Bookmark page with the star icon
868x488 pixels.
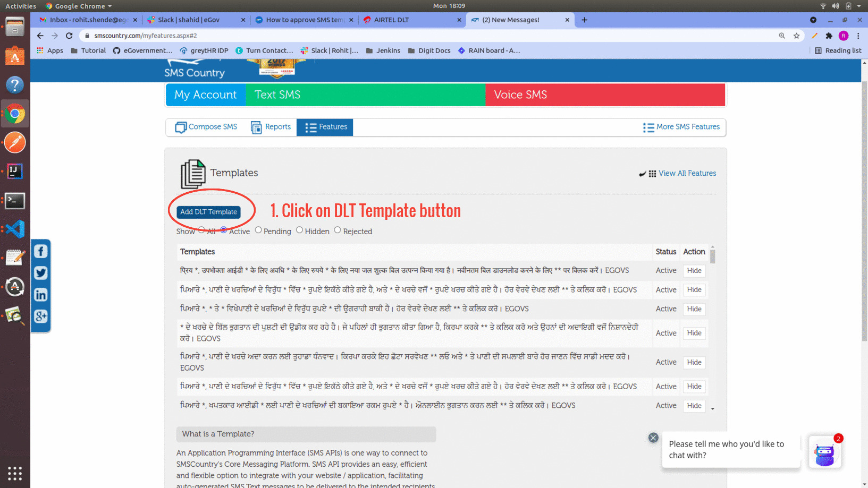[x=796, y=36]
